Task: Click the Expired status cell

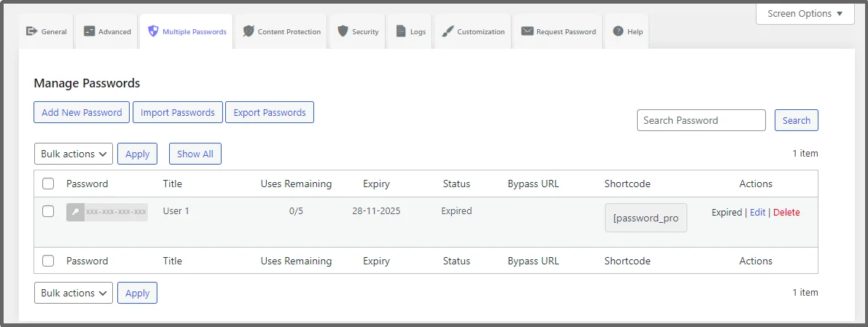Action: click(457, 210)
